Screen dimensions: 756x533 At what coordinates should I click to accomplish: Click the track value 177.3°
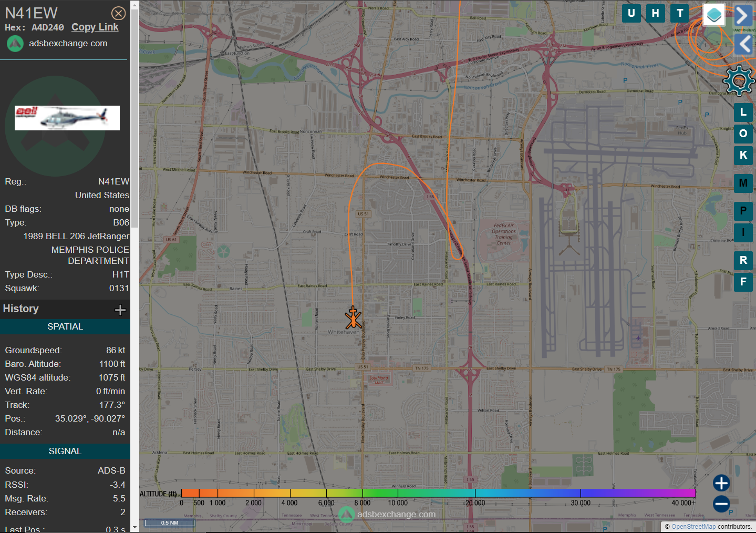point(112,405)
